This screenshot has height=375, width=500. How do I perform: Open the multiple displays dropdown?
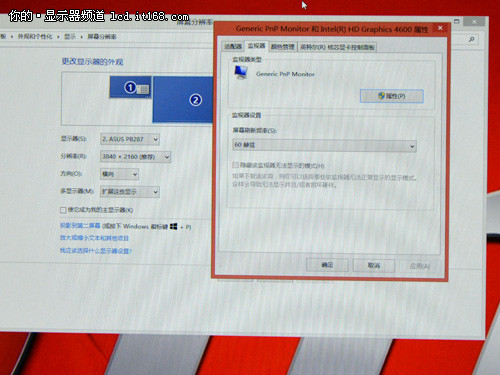pos(130,192)
